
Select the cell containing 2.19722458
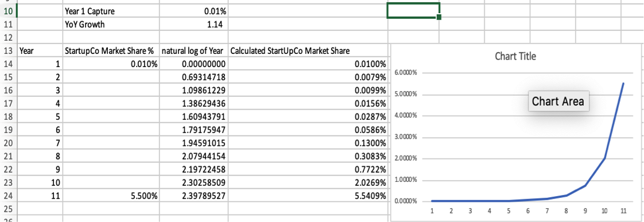[x=193, y=170]
